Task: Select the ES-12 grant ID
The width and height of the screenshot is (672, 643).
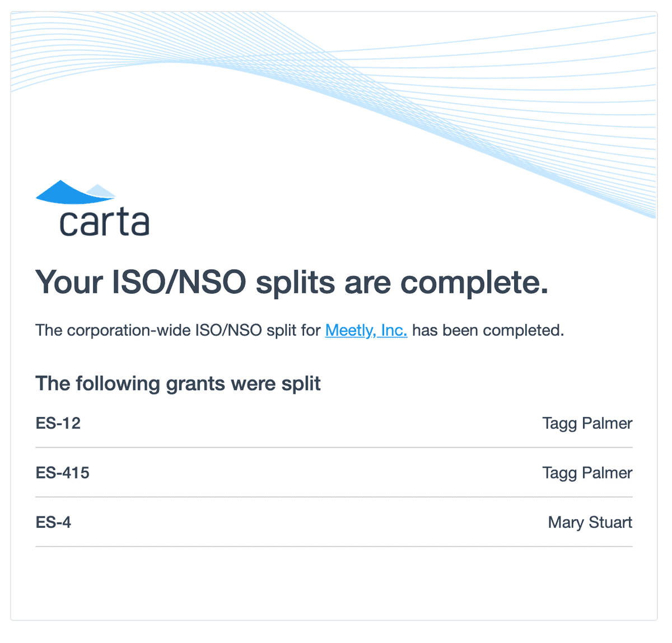Action: [58, 423]
